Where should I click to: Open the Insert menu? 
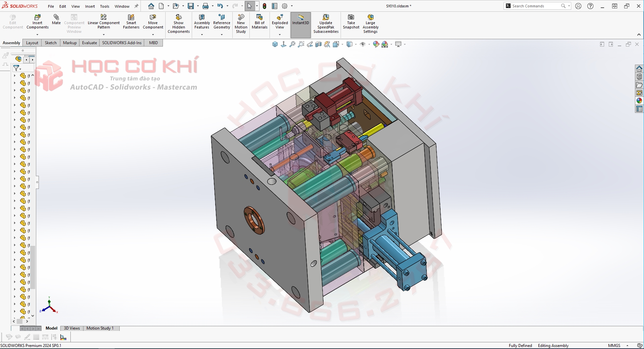tap(90, 6)
